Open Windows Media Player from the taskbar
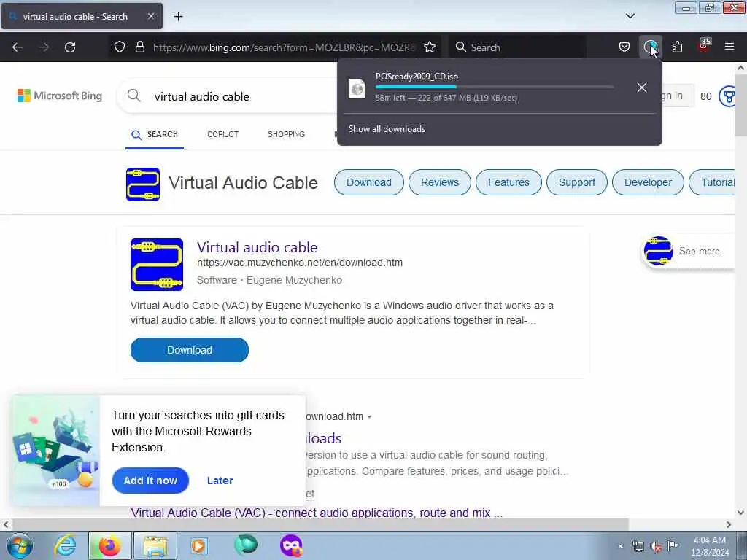This screenshot has height=560, width=747. (x=199, y=545)
